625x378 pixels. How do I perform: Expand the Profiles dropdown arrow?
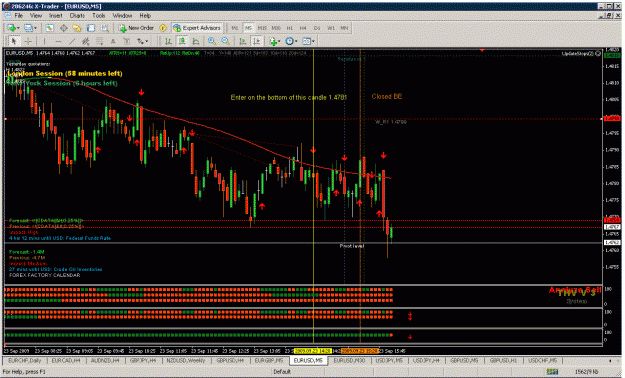(35, 28)
